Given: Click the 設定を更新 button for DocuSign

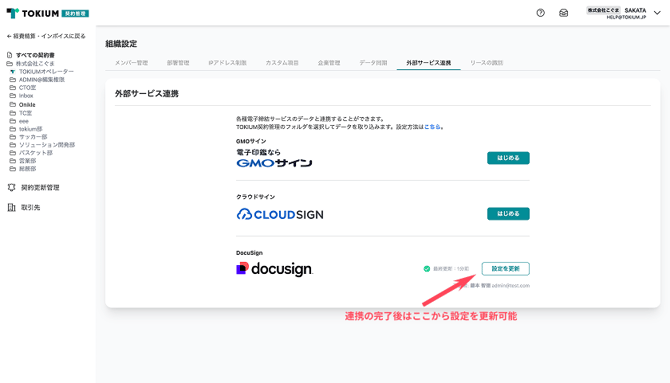Looking at the screenshot, I should point(505,269).
